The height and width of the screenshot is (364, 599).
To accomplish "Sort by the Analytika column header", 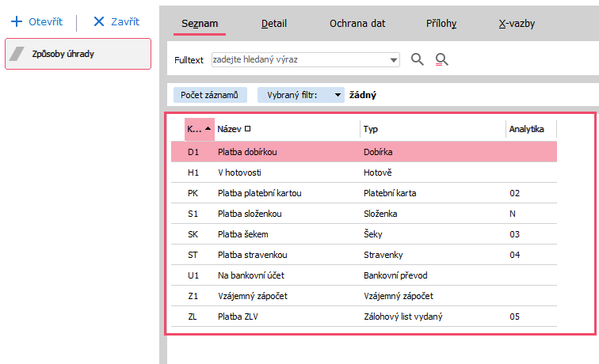I will 526,129.
